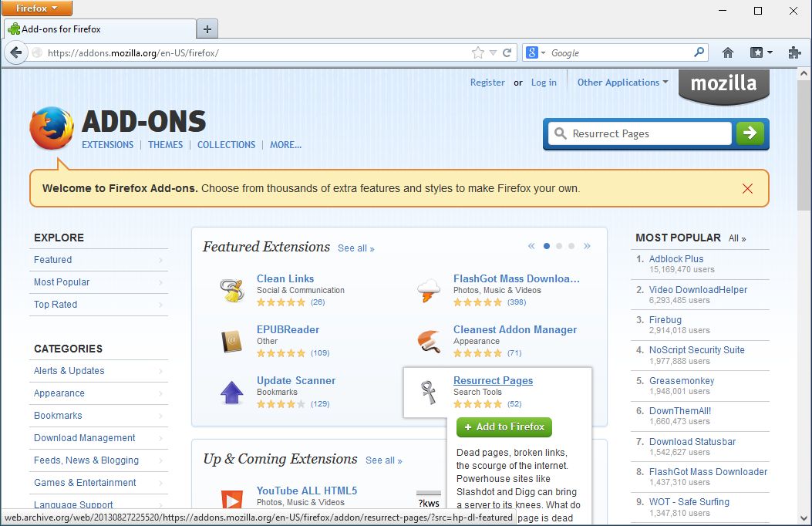Open the orange Firefox menu button

pos(36,8)
